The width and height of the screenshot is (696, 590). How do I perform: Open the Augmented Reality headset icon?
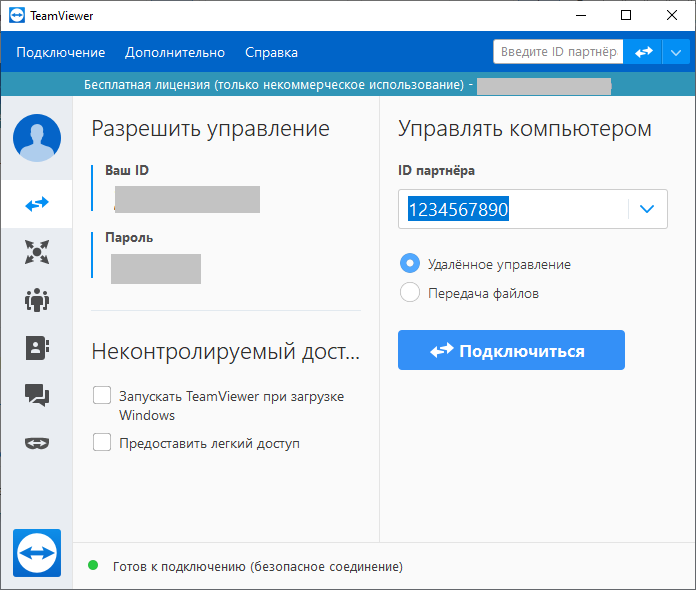click(37, 443)
